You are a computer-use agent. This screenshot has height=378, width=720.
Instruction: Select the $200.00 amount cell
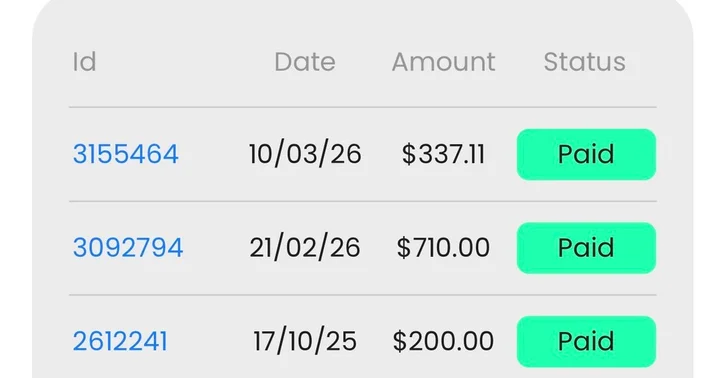pyautogui.click(x=443, y=341)
